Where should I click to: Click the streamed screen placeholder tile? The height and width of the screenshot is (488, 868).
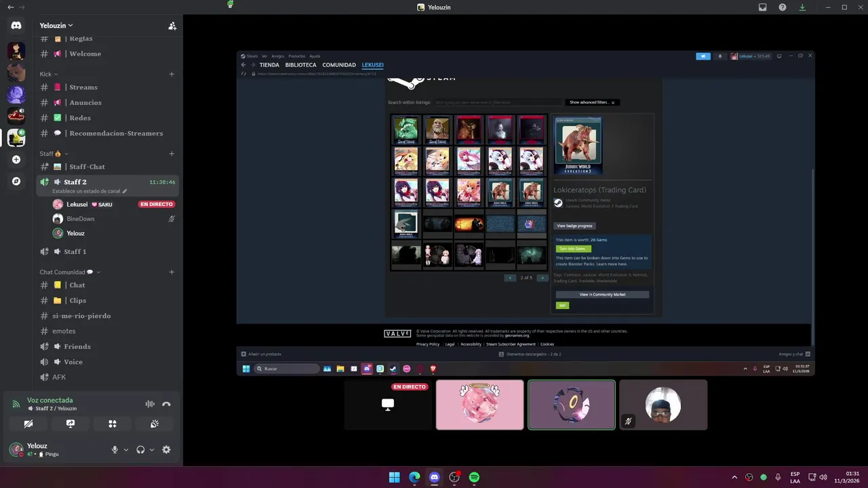388,405
